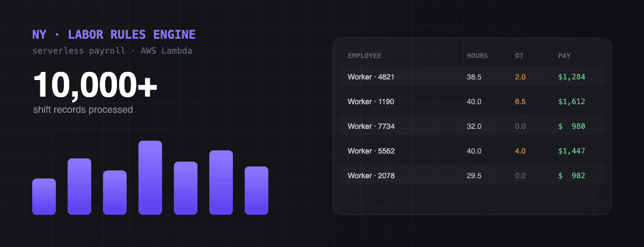Screen dimensions: 644x247
Task: Click overtime value for Worker 7734
Action: (521, 126)
